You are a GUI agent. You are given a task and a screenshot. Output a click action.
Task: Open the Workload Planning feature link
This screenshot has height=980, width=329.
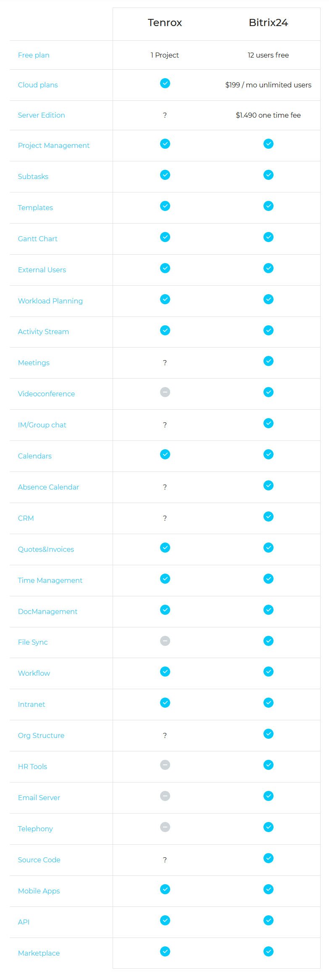point(50,301)
